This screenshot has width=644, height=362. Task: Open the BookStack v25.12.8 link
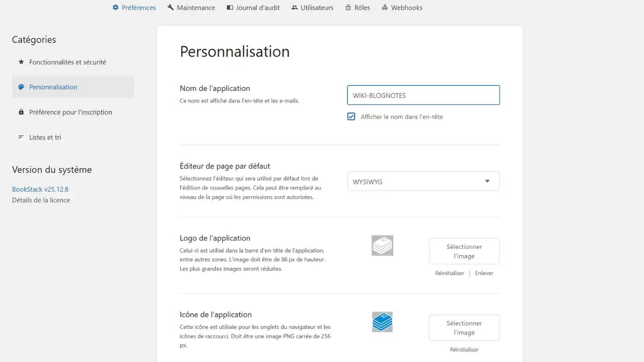(x=40, y=189)
